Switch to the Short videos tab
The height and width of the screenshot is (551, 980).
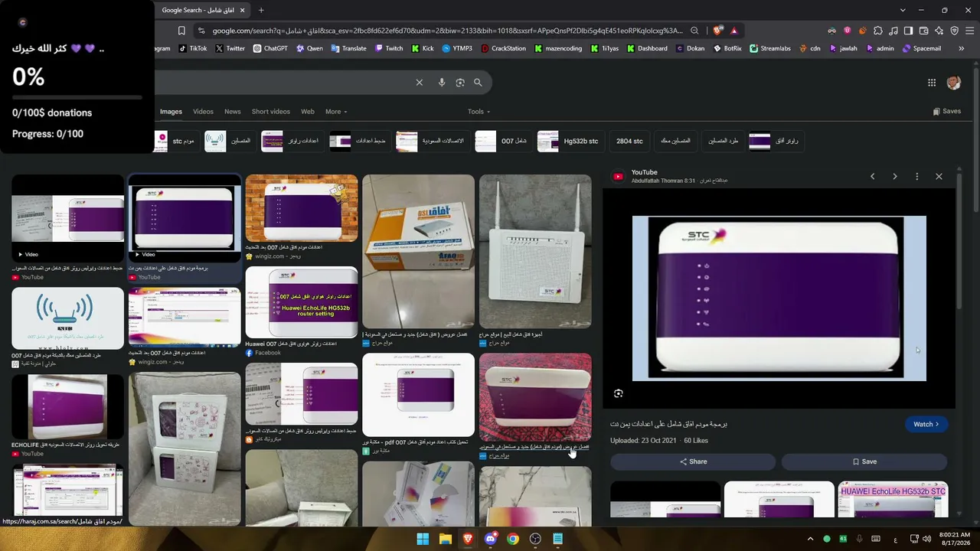[271, 112]
